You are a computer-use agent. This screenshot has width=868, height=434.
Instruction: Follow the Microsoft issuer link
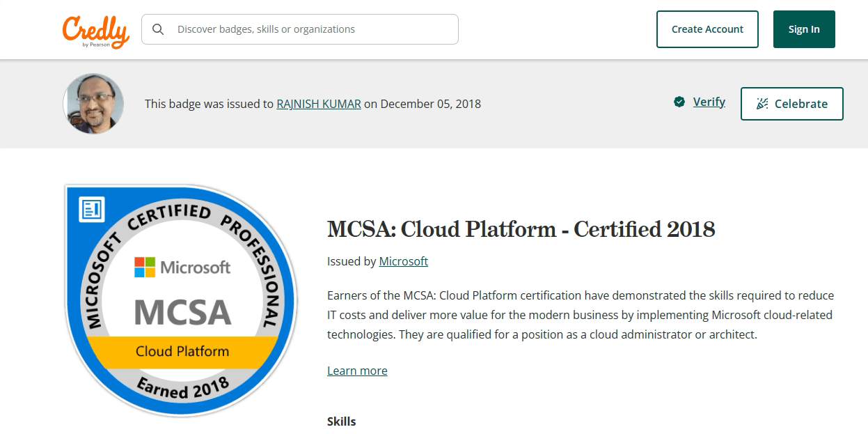403,261
